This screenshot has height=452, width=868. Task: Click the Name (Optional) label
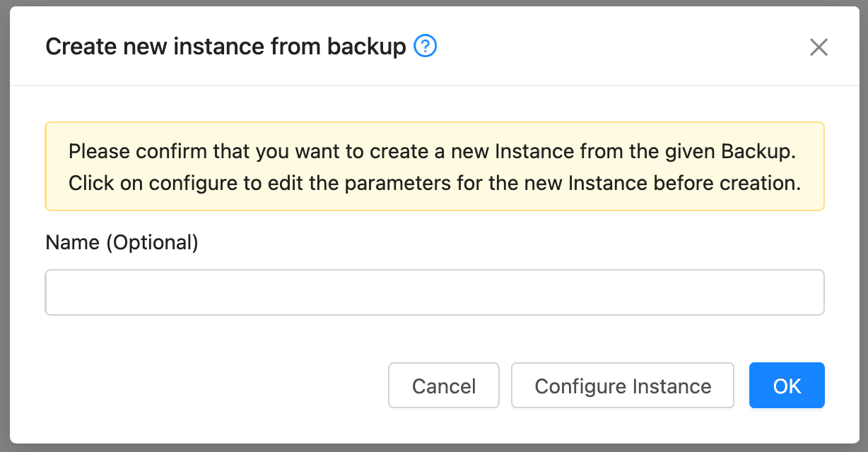point(122,242)
